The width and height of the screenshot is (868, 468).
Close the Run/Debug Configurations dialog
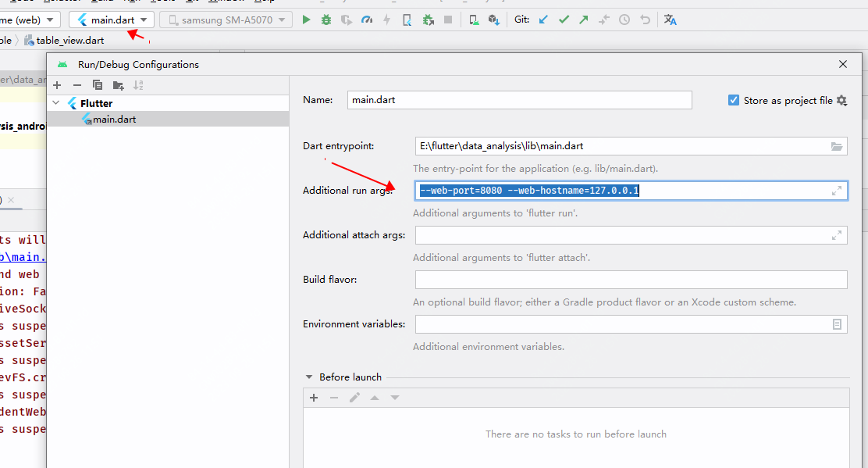(x=842, y=64)
